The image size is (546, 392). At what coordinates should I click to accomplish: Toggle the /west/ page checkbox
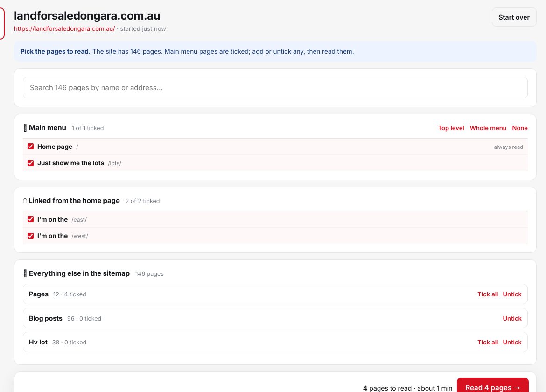pyautogui.click(x=31, y=235)
